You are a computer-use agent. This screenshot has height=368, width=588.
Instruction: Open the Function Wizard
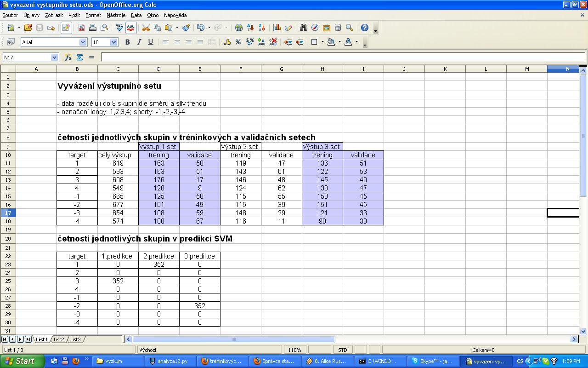coord(68,57)
